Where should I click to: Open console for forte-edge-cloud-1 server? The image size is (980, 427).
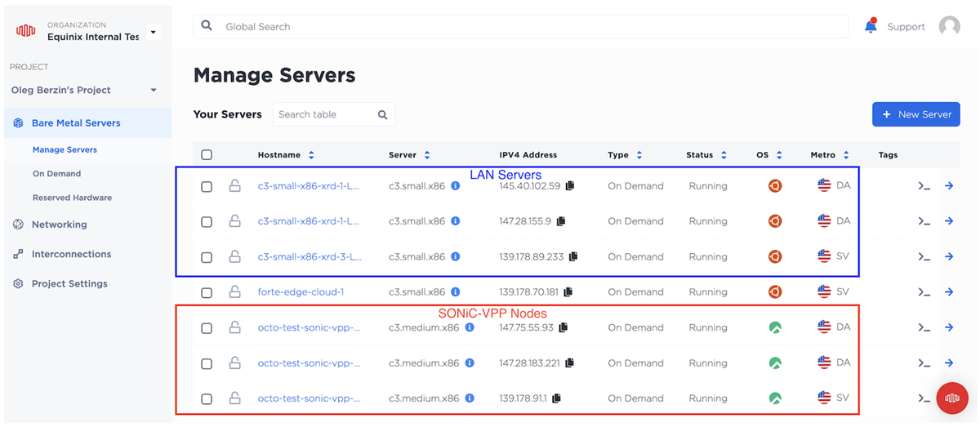(924, 292)
